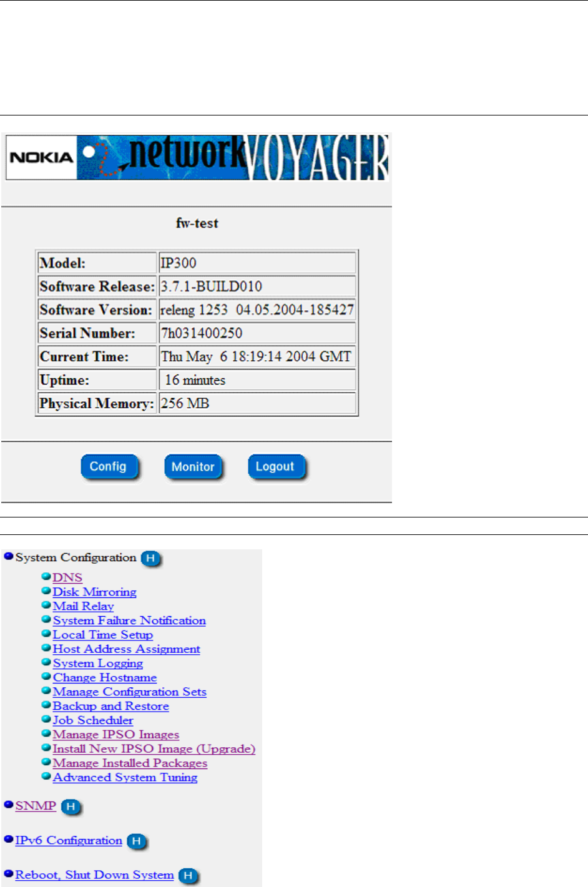Screen dimensions: 588x887
Task: Open Manage IPSO Images link
Action: point(115,735)
